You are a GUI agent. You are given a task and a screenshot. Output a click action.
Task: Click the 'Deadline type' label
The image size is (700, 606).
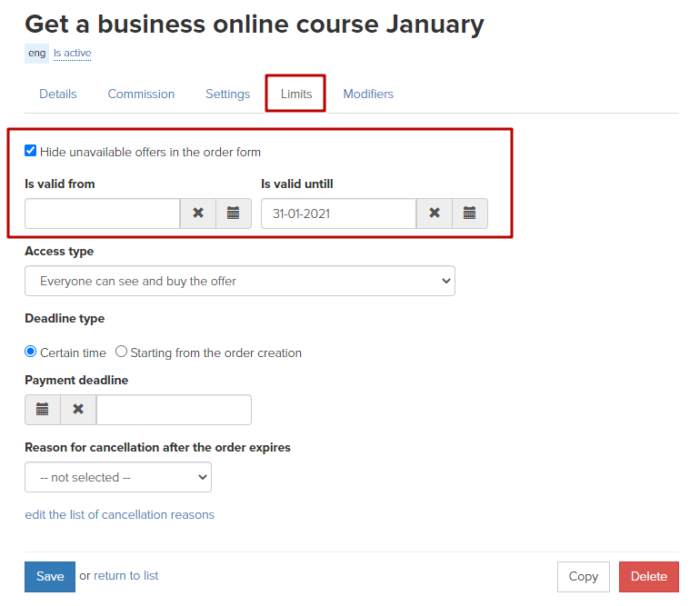point(65,318)
